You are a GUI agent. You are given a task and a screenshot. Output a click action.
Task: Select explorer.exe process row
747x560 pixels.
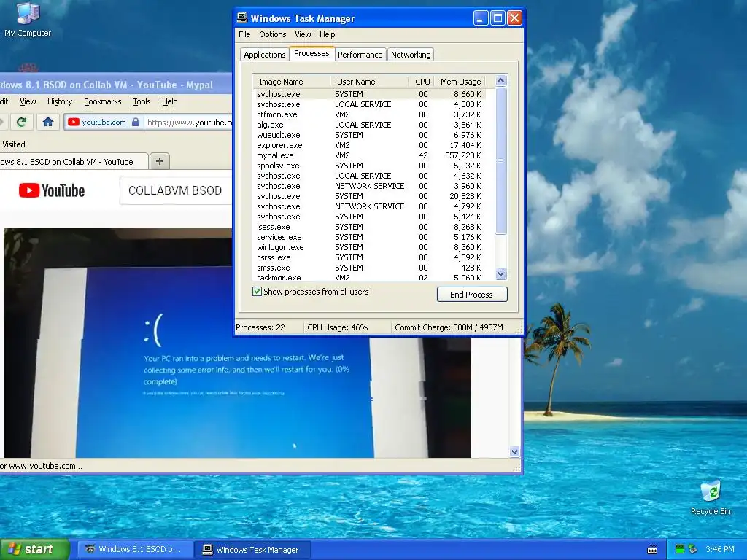pyautogui.click(x=370, y=145)
